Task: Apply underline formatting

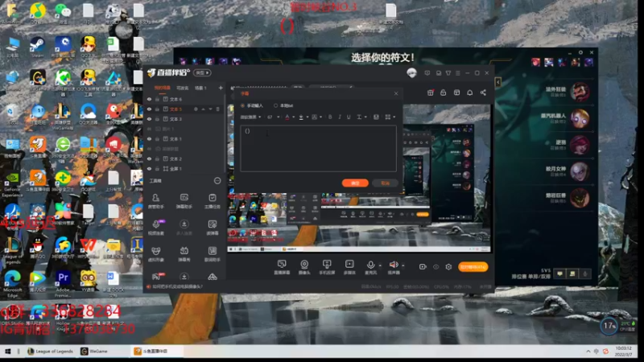Action: pyautogui.click(x=349, y=117)
